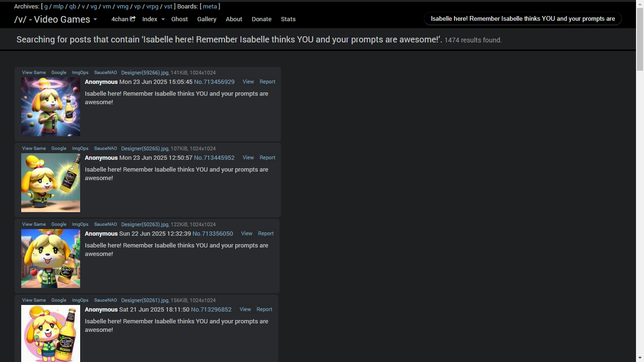Report post No.713456929

[267, 82]
